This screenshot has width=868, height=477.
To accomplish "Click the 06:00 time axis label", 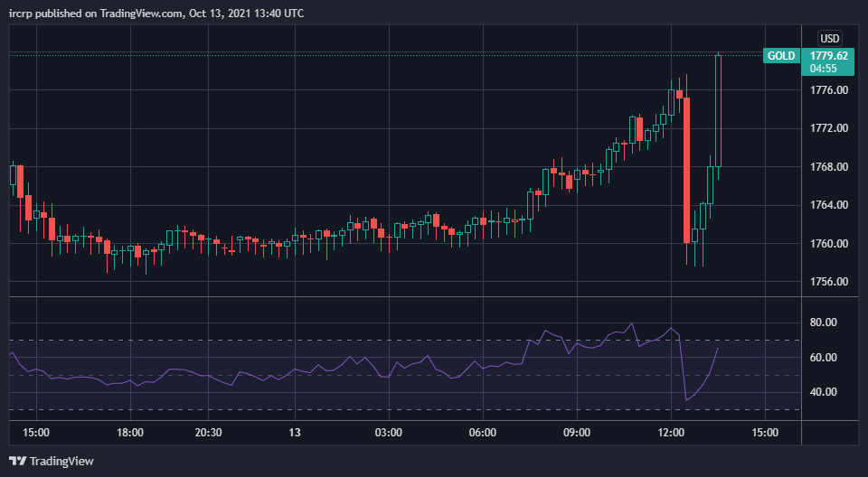I will tap(483, 433).
